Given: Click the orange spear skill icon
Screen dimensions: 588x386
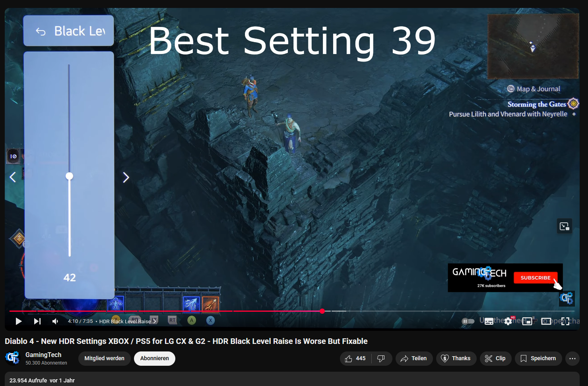Looking at the screenshot, I should (x=211, y=304).
